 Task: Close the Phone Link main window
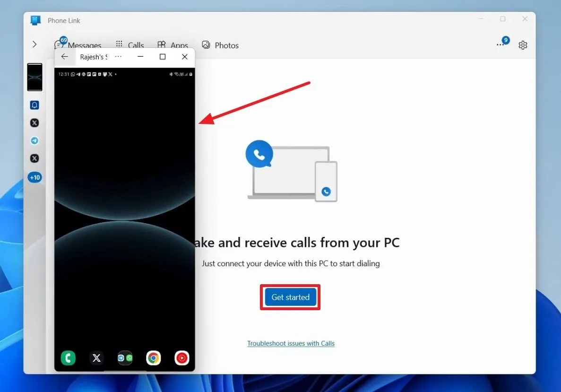coord(525,18)
